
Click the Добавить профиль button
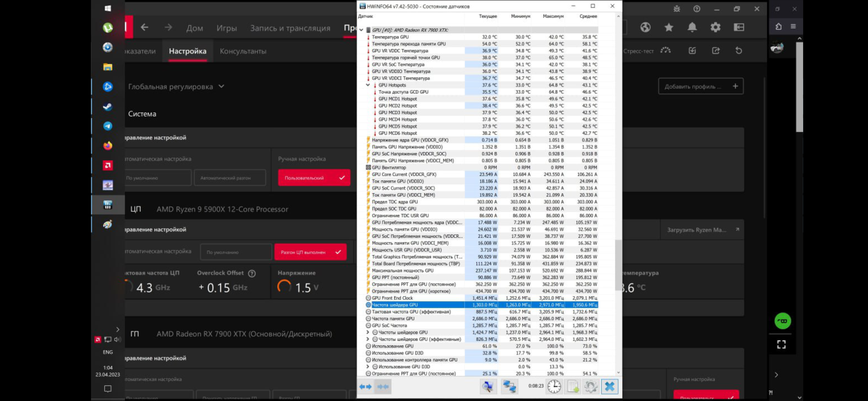click(x=701, y=87)
